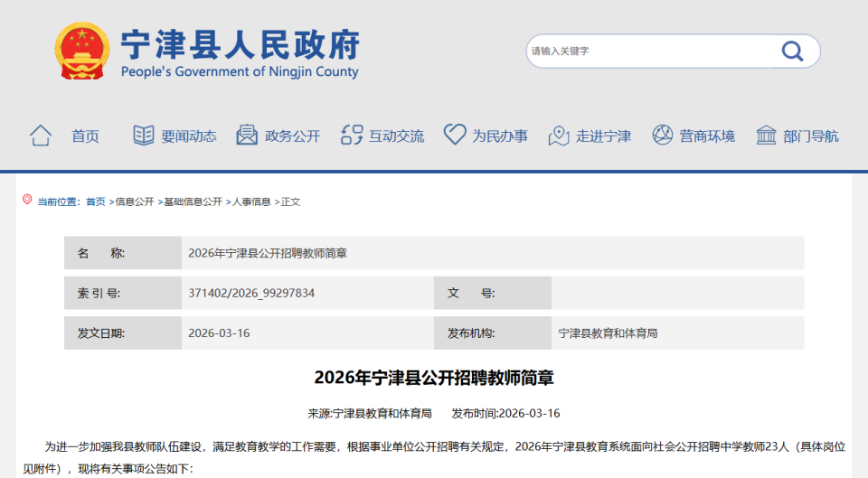Select the index number 371402/2026_99297834
The height and width of the screenshot is (478, 868).
[x=251, y=294]
